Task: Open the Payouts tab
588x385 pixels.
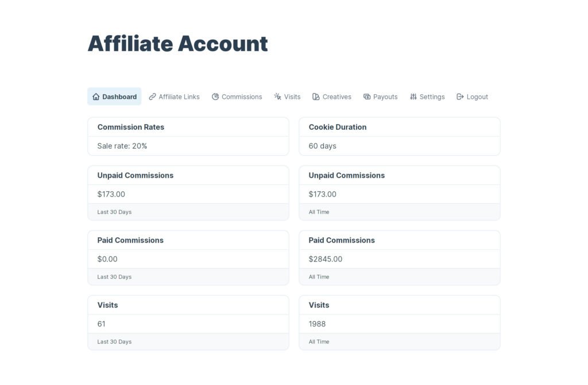Action: click(381, 97)
